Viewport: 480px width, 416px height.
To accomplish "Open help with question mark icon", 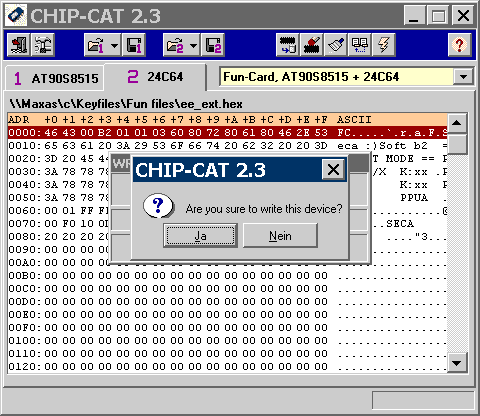I will click(x=459, y=45).
